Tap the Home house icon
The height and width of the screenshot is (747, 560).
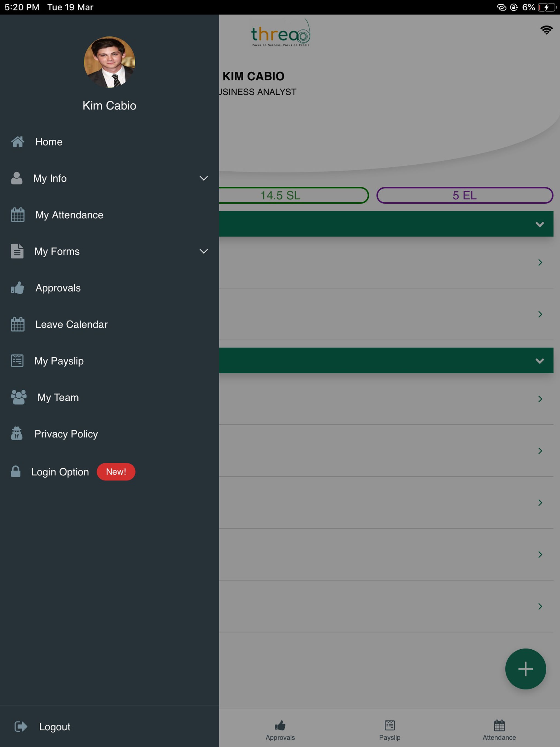pyautogui.click(x=17, y=141)
